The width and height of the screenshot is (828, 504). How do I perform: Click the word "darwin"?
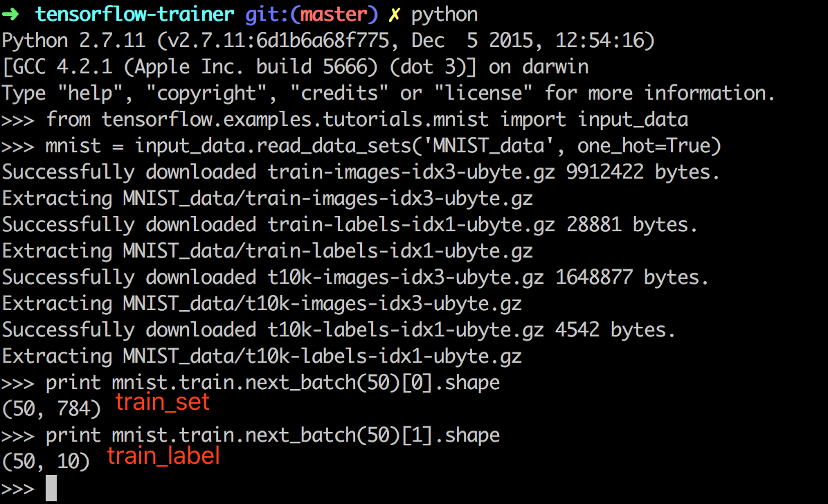(x=555, y=67)
